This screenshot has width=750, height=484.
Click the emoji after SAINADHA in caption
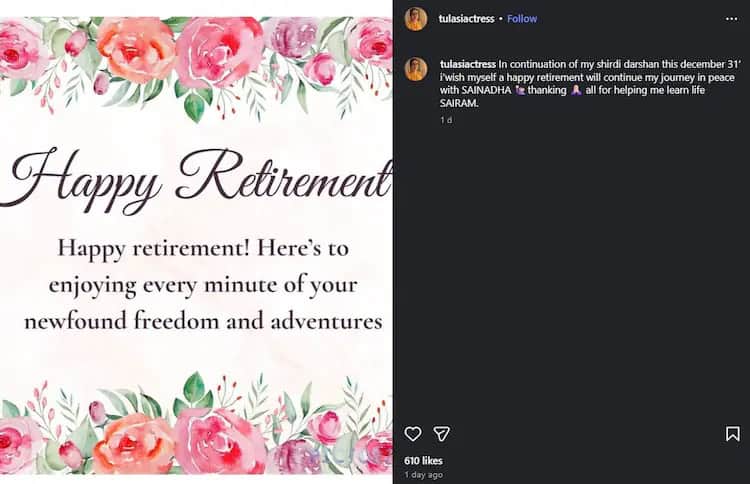[518, 89]
